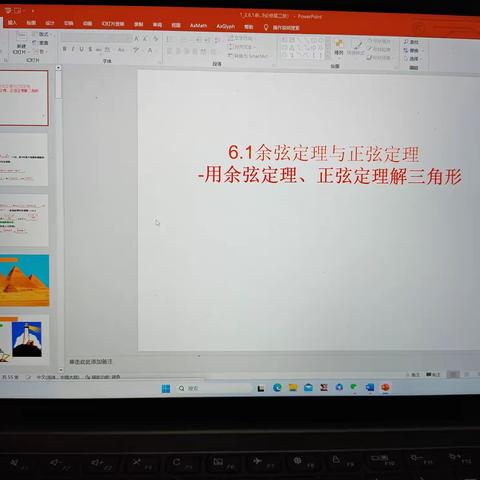The width and height of the screenshot is (480, 480).
Task: Toggle Strikethrough in the font group
Action: coord(99,50)
